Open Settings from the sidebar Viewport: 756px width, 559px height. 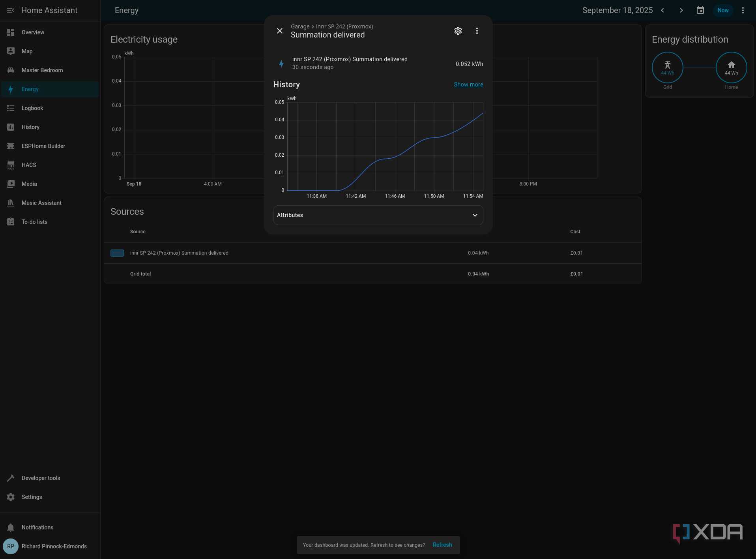coord(50,497)
